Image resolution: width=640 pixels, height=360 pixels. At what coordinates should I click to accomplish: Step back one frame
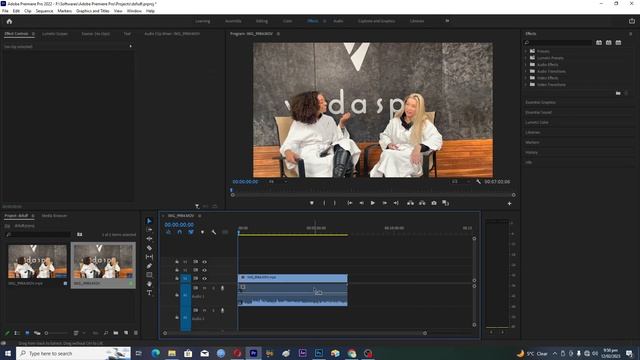(x=361, y=203)
